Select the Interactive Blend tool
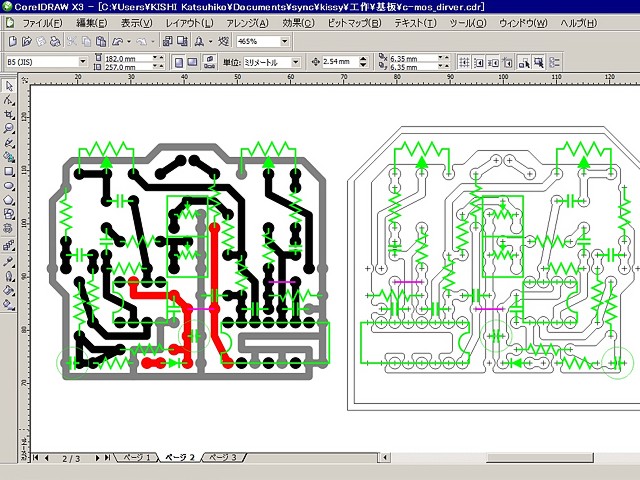 9,245
